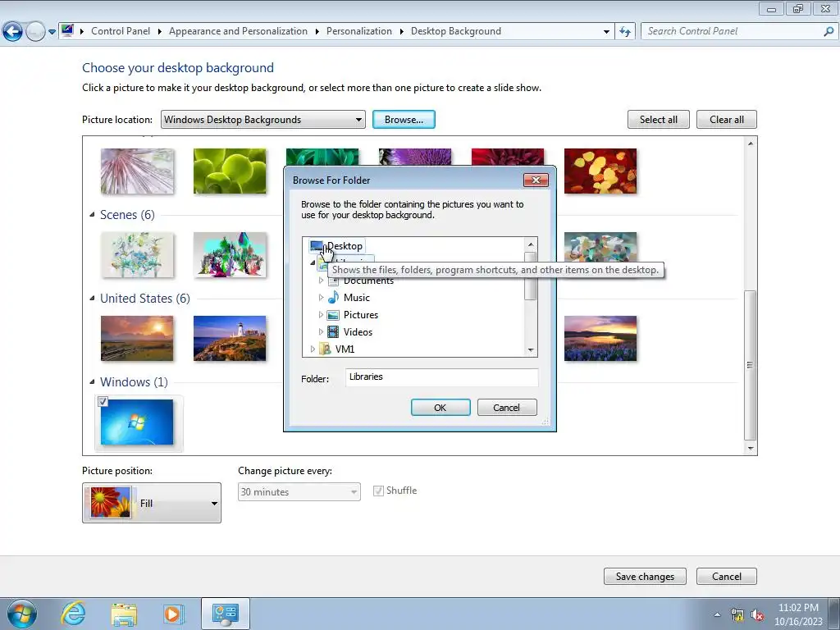The image size is (840, 630).
Task: Expand the VM1 tree node
Action: pos(313,349)
